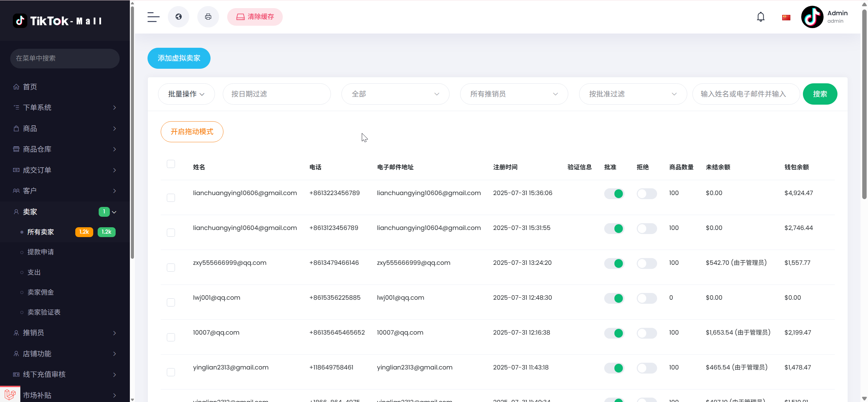Open 所有卖家 submenu item

pyautogui.click(x=41, y=232)
